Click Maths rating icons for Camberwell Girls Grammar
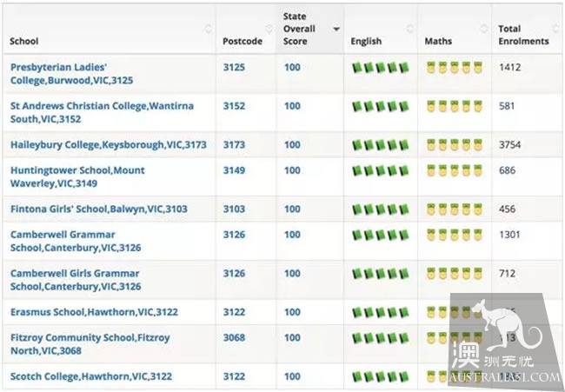The height and width of the screenshot is (392, 565). pyautogui.click(x=455, y=274)
